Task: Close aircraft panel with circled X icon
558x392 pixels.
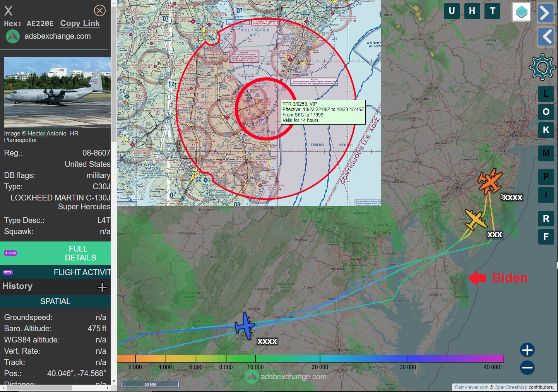Action: [x=100, y=10]
